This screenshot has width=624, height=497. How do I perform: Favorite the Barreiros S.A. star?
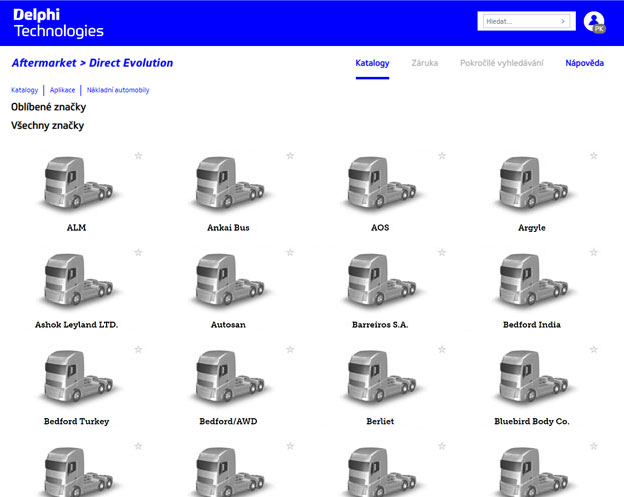click(442, 252)
